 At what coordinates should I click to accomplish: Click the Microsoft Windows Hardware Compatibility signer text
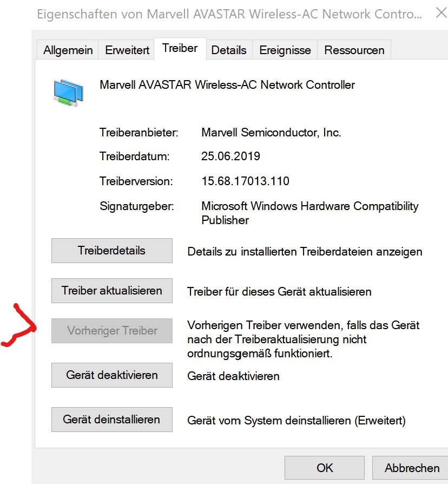click(x=310, y=213)
